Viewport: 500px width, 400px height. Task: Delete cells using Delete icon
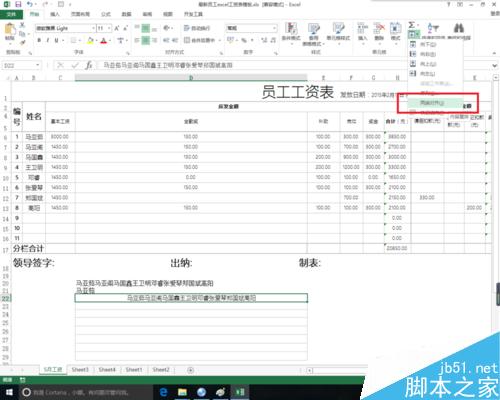pyautogui.click(x=379, y=33)
